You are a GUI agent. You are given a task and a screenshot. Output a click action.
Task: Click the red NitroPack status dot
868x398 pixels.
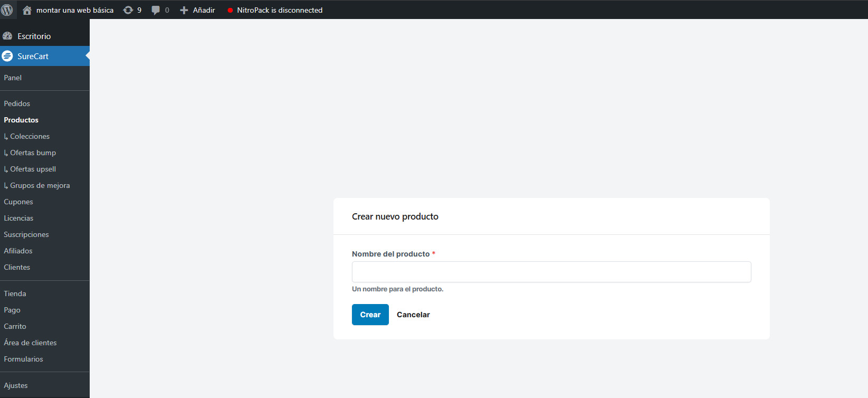click(x=230, y=10)
